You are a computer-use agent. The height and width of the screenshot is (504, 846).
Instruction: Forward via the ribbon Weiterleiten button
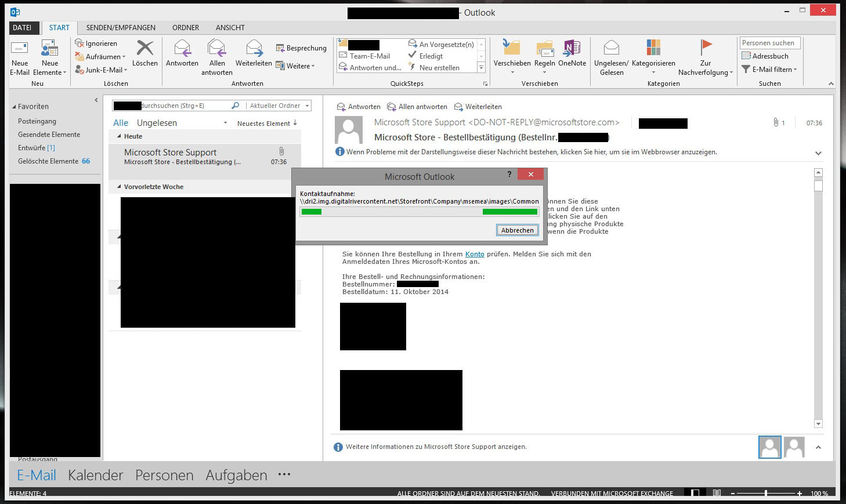[254, 53]
